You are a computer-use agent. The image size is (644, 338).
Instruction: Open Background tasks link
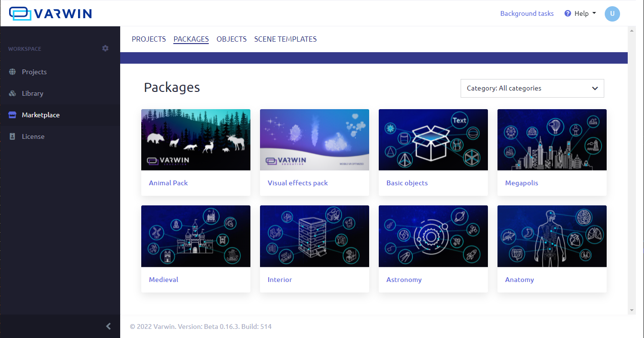point(527,13)
